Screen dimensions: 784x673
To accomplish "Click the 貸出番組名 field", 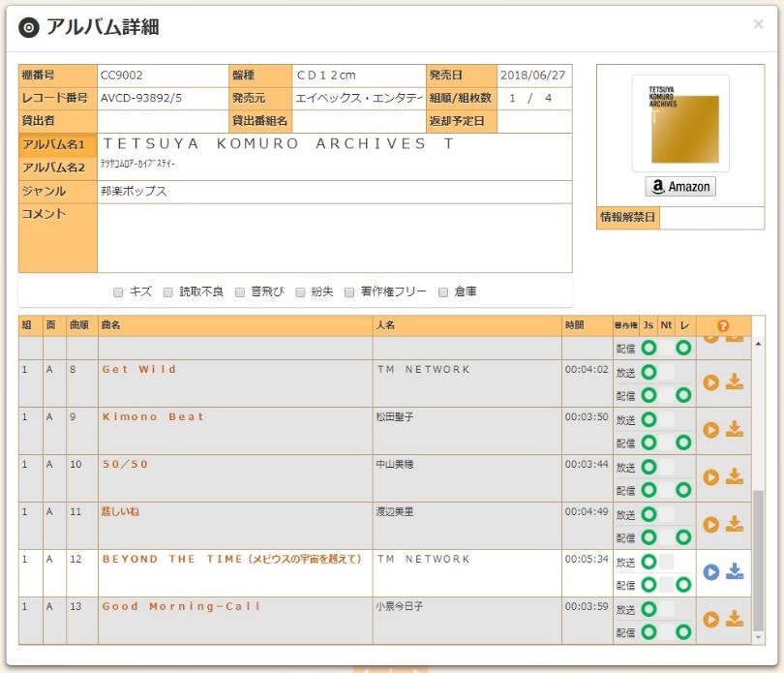I will pyautogui.click(x=358, y=121).
